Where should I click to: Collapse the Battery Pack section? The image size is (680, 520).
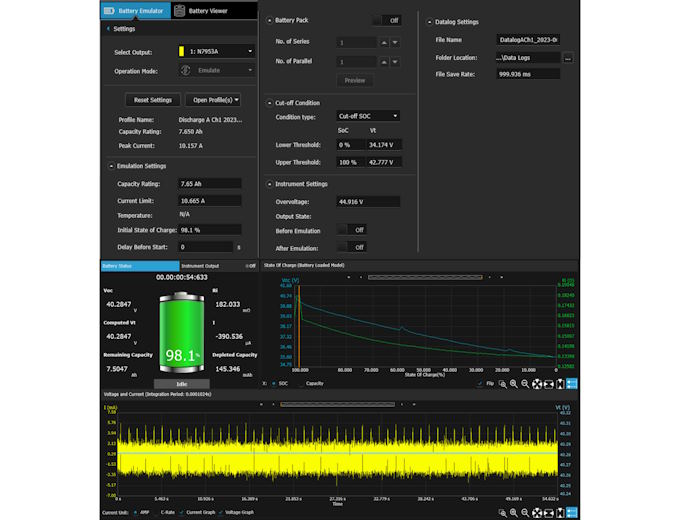tap(270, 20)
